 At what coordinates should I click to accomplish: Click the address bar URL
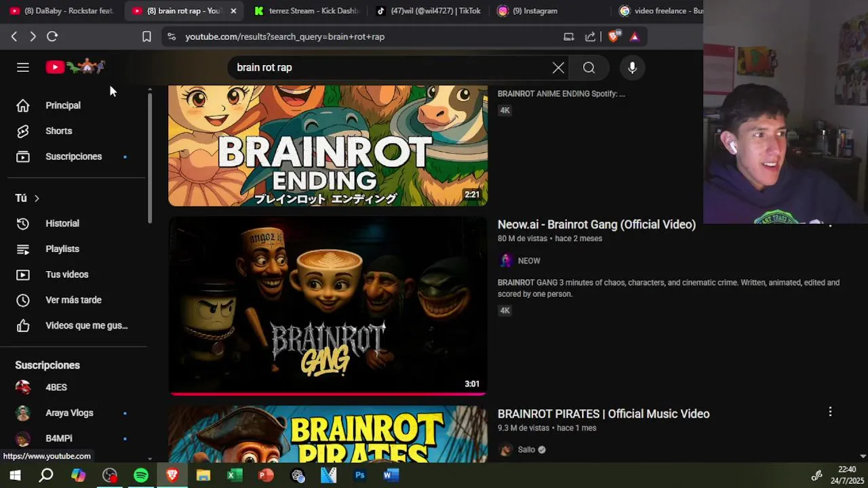285,37
